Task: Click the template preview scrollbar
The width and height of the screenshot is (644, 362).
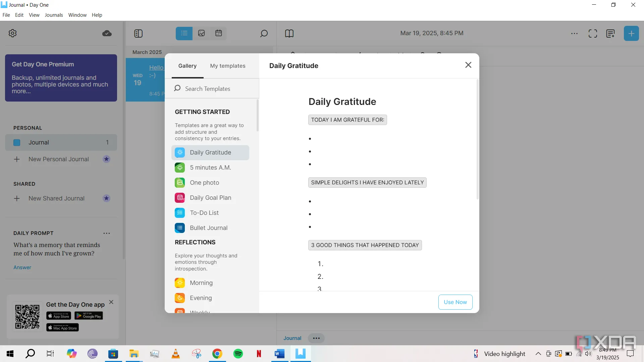Action: [477, 139]
